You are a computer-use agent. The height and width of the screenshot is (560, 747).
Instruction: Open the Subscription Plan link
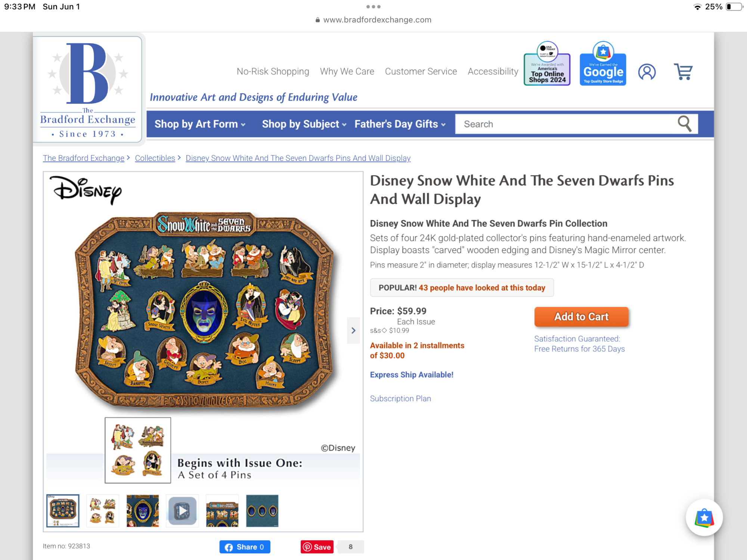point(400,398)
